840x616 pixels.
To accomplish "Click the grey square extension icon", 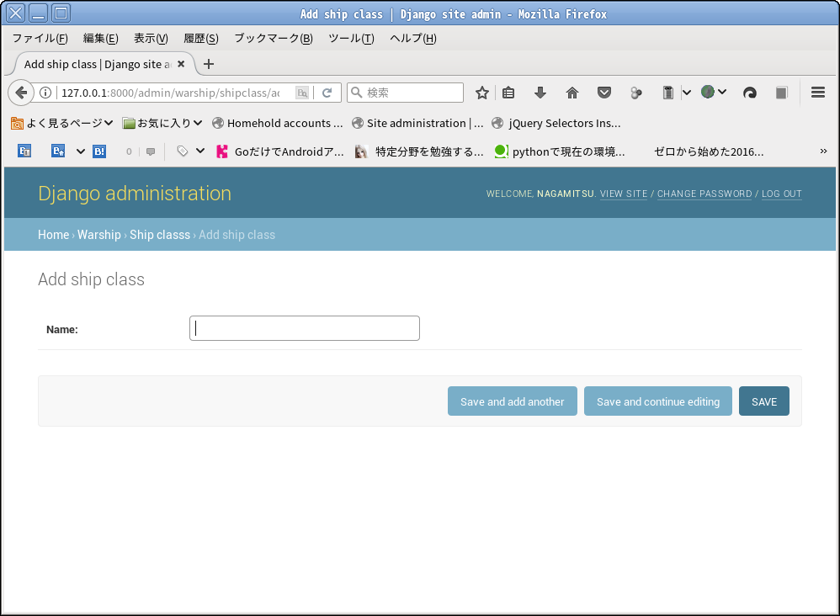I will point(782,93).
